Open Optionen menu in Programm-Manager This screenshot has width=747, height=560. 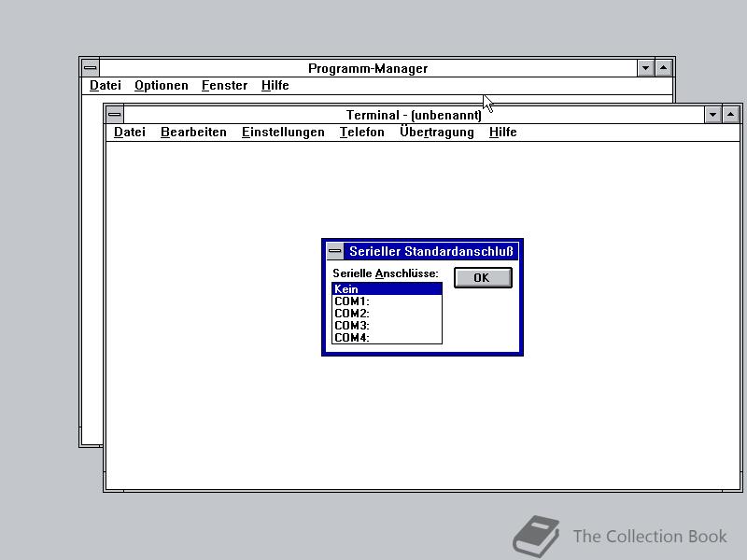tap(161, 85)
